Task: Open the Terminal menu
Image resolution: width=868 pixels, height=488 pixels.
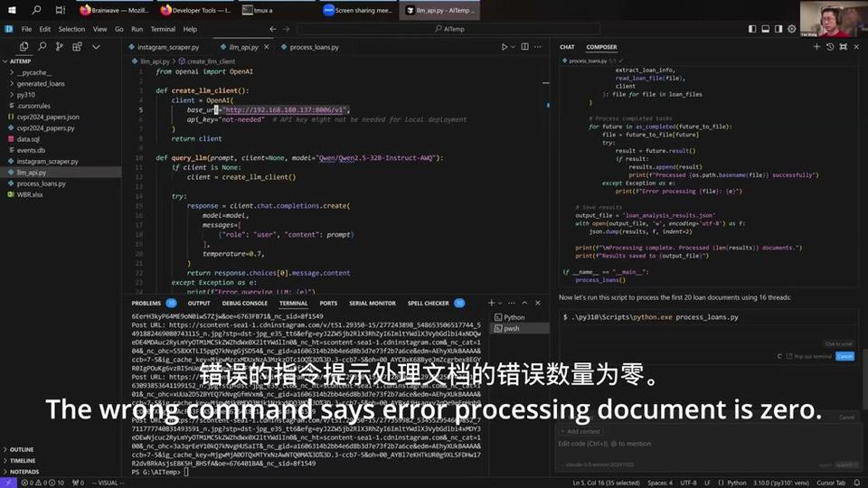Action: [x=163, y=29]
